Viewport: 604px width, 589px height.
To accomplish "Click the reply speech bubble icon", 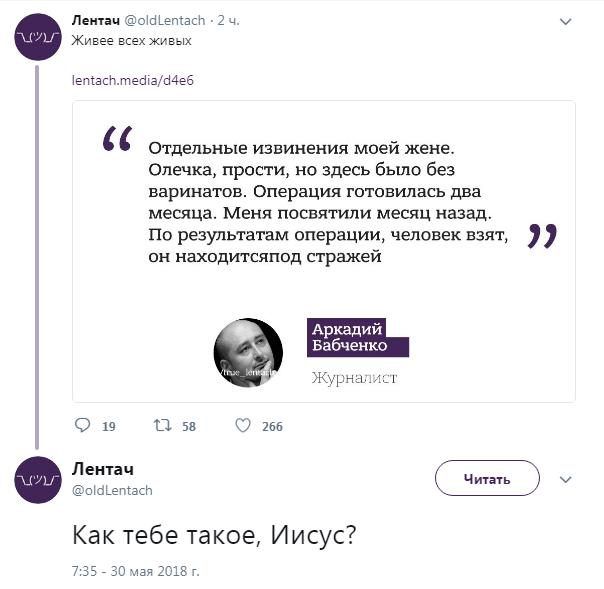I will (x=83, y=426).
